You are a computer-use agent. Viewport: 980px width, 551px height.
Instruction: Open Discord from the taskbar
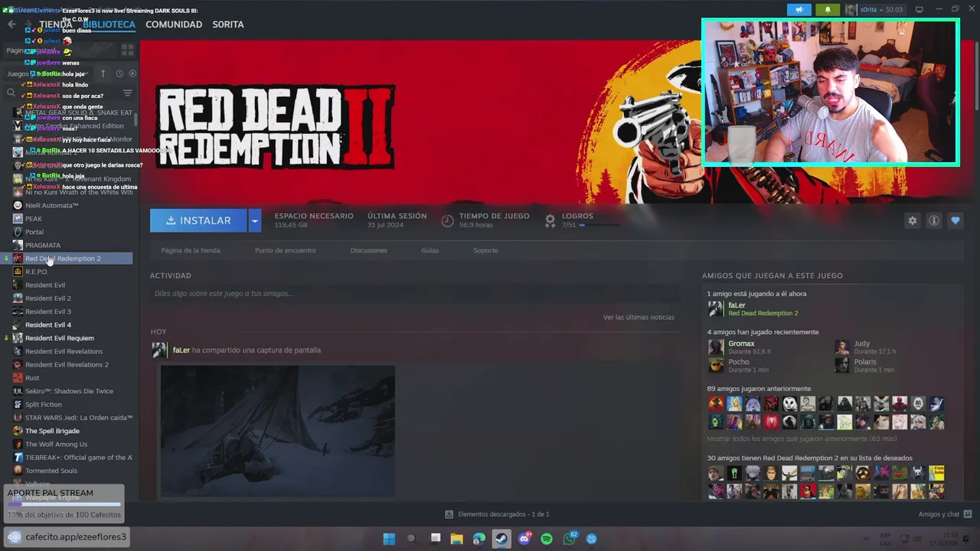coord(524,538)
